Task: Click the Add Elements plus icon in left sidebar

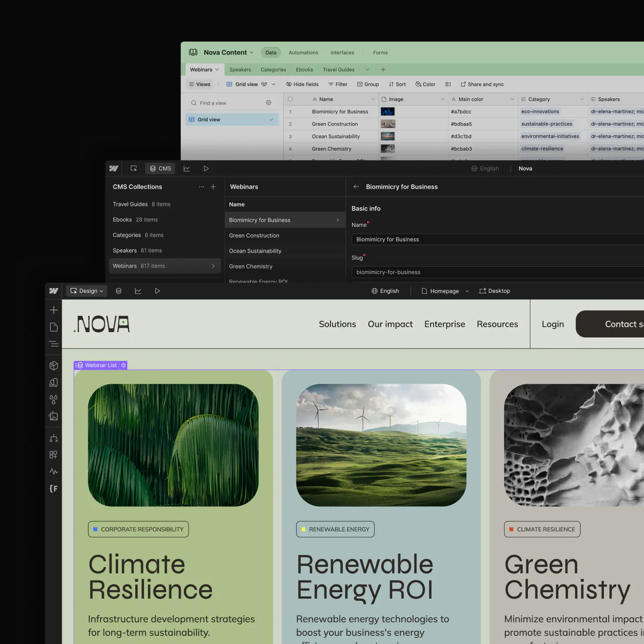Action: click(54, 310)
